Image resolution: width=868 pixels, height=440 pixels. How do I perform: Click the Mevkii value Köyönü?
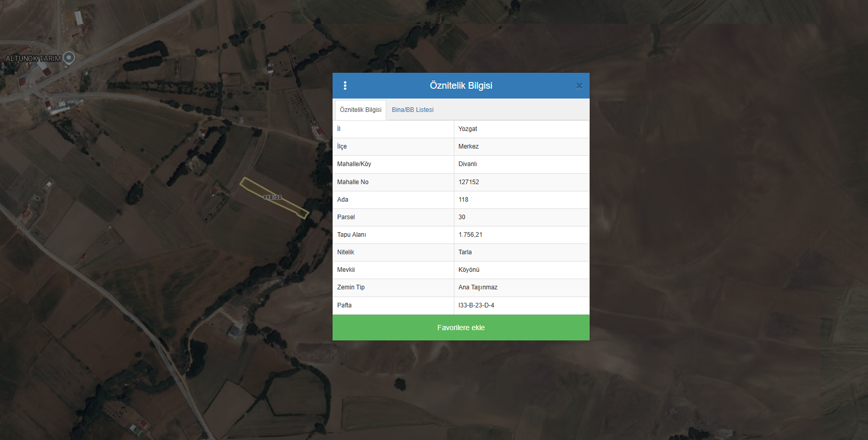[x=469, y=270]
